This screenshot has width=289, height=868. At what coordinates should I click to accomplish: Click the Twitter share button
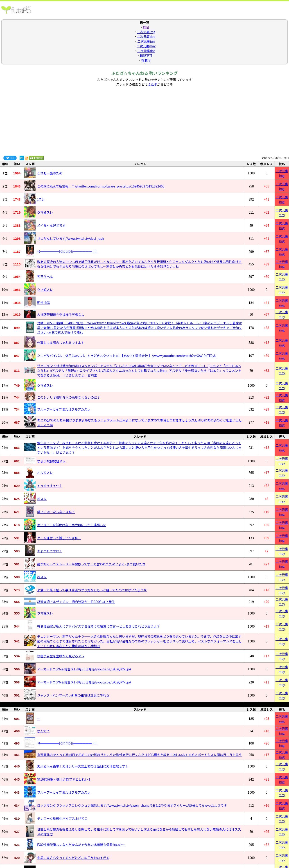[x=10, y=158]
